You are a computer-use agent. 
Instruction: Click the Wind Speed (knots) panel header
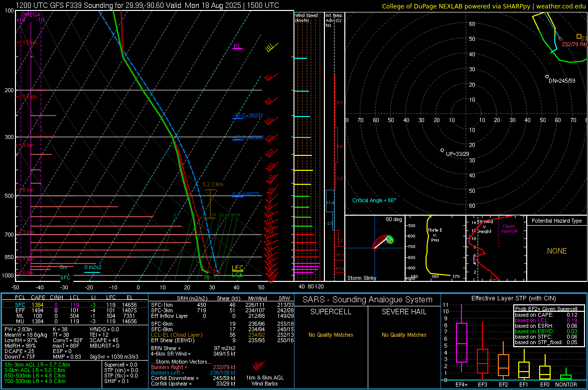tap(306, 17)
